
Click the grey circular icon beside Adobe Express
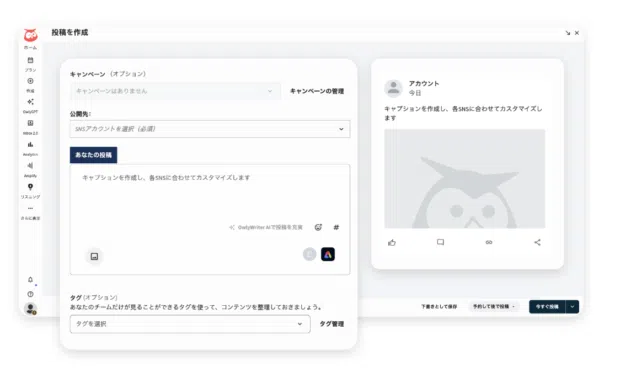click(310, 254)
